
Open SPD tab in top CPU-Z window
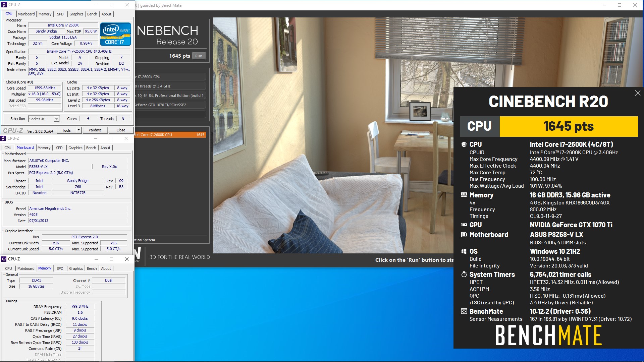60,14
